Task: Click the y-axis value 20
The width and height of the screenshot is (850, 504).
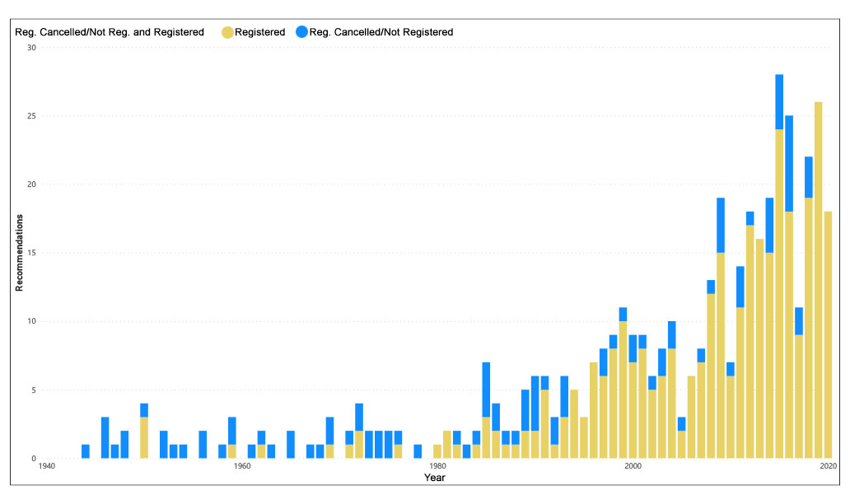Action: pos(31,184)
